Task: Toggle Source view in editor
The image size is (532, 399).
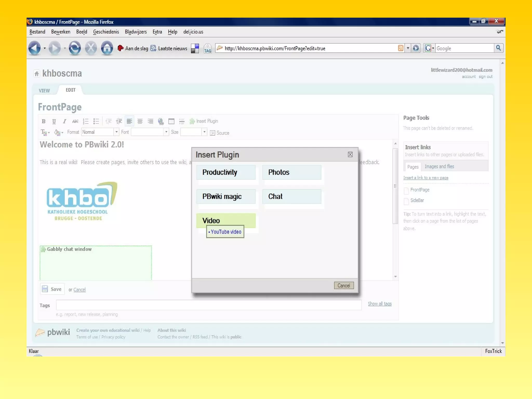Action: (x=220, y=133)
